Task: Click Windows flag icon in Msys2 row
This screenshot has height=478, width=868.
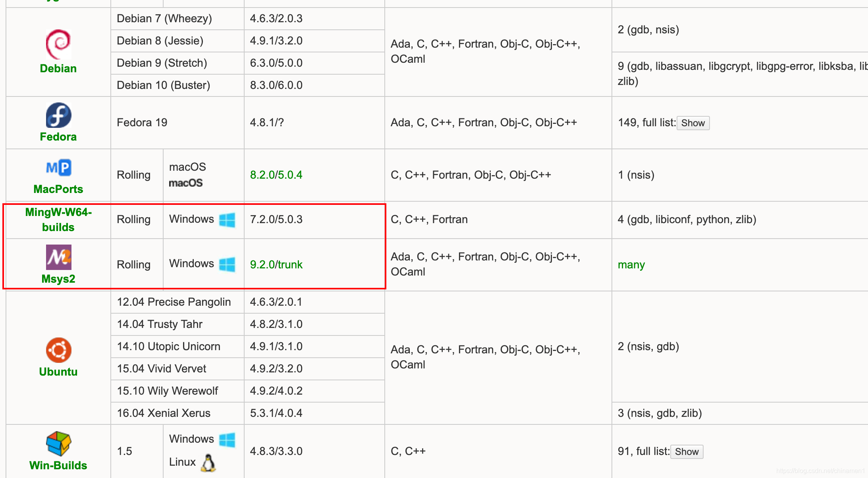Action: pos(227,264)
